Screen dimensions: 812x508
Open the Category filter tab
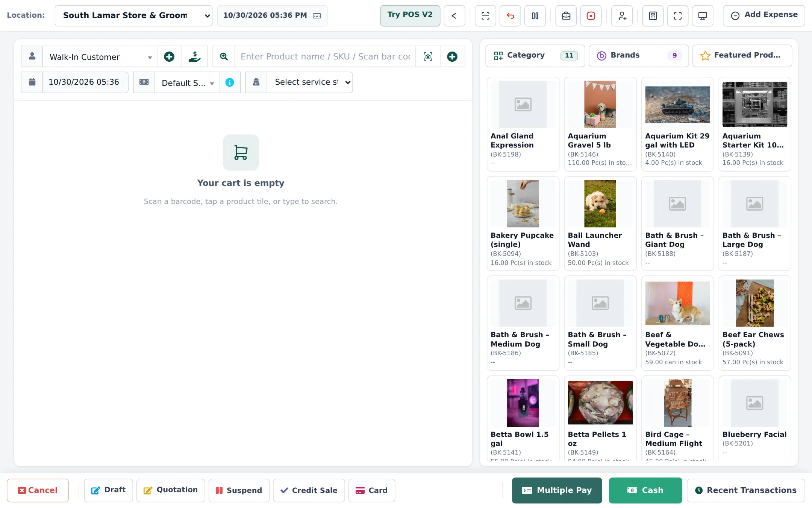click(535, 56)
